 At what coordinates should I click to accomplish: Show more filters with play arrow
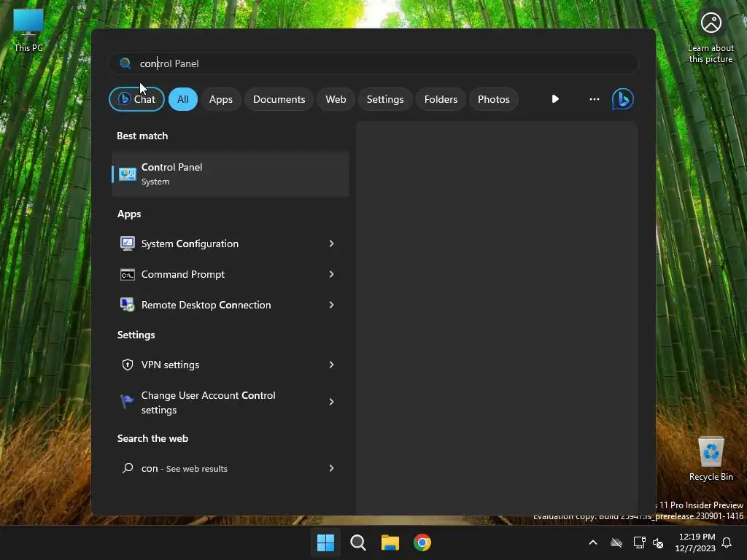point(555,99)
